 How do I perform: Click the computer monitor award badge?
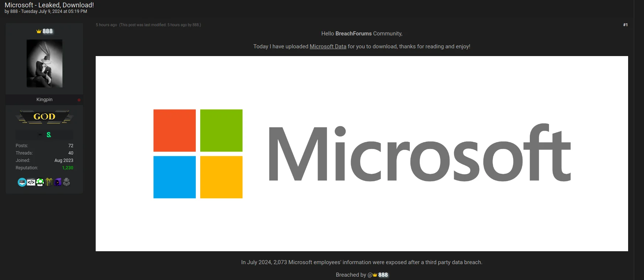(x=22, y=182)
